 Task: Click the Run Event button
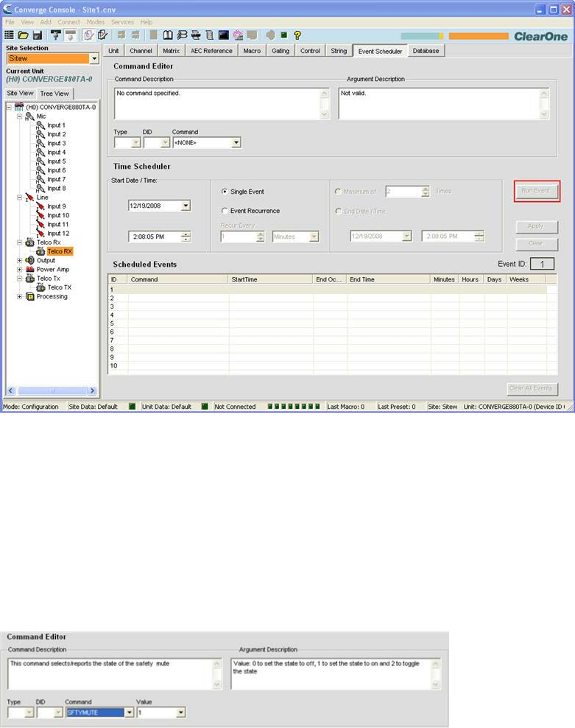coord(536,190)
